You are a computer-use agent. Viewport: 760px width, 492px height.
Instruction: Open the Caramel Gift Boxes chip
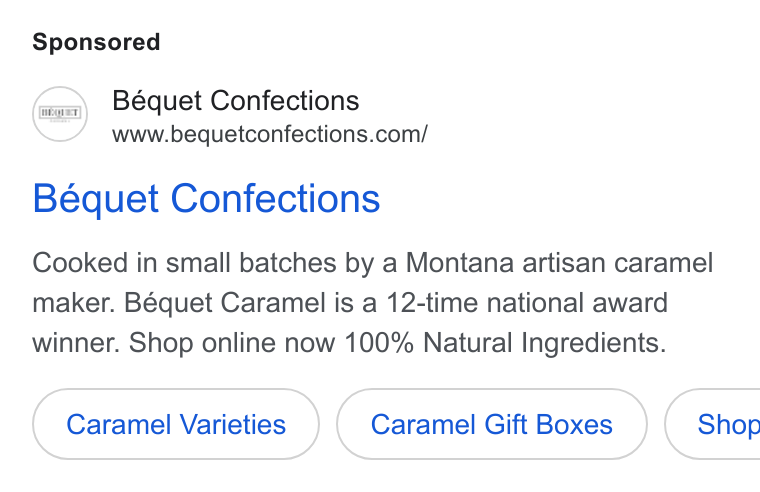point(492,424)
